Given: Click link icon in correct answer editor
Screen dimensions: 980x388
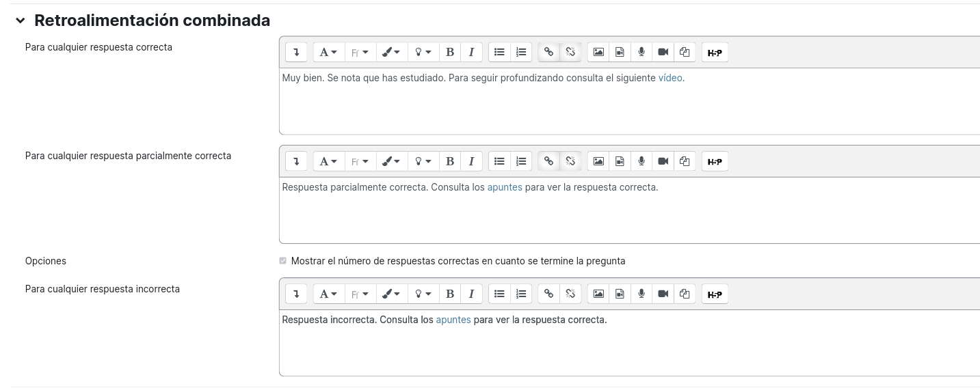Looking at the screenshot, I should (x=548, y=52).
